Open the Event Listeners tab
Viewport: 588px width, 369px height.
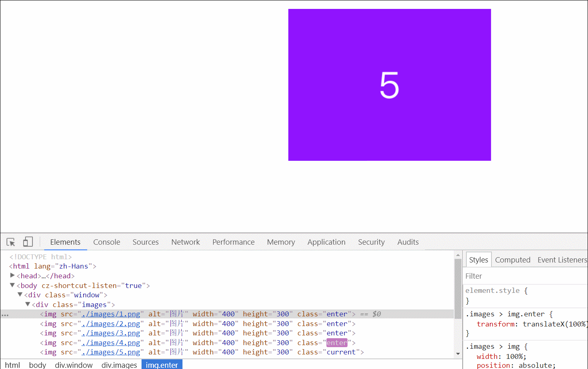(562, 260)
